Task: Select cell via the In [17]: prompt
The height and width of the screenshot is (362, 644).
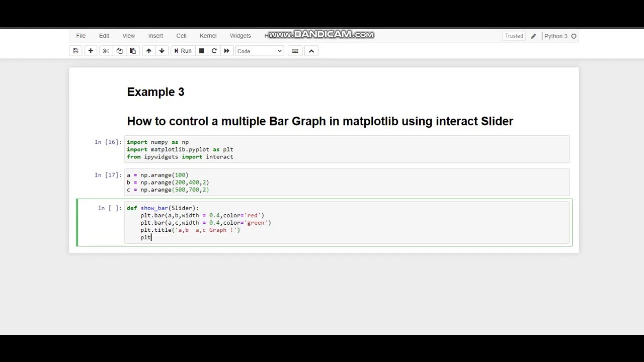Action: click(x=108, y=175)
